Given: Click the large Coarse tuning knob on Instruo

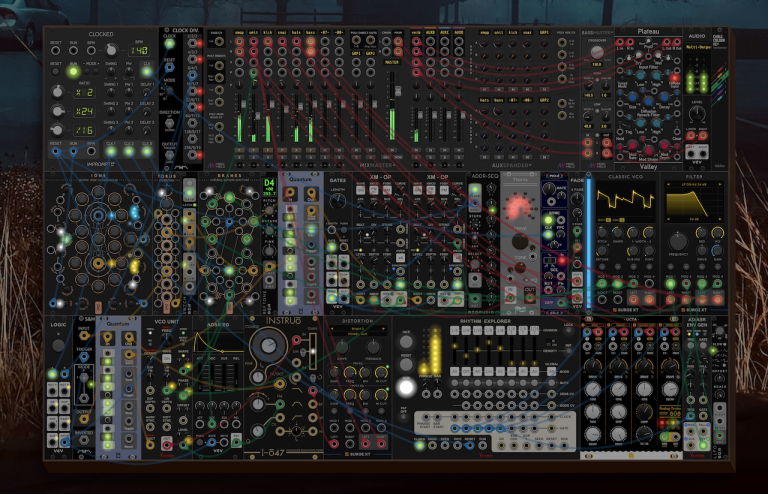Looking at the screenshot, I should pyautogui.click(x=267, y=346).
